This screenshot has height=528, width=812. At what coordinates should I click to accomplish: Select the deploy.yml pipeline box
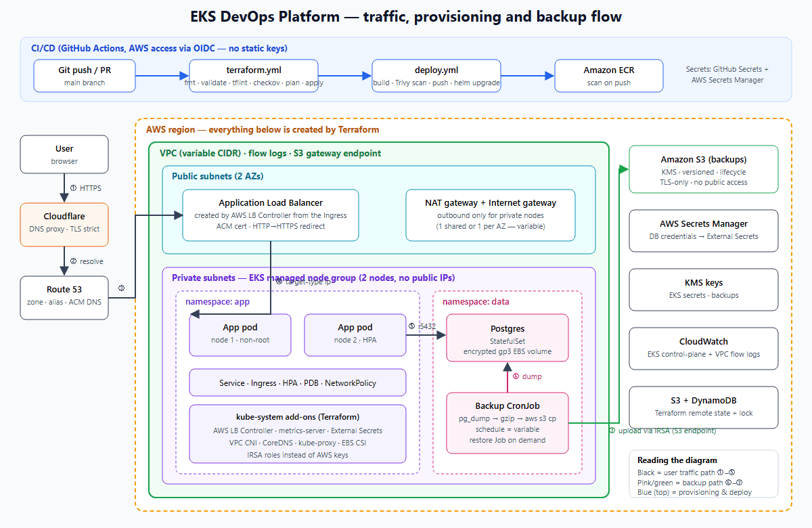coord(436,76)
